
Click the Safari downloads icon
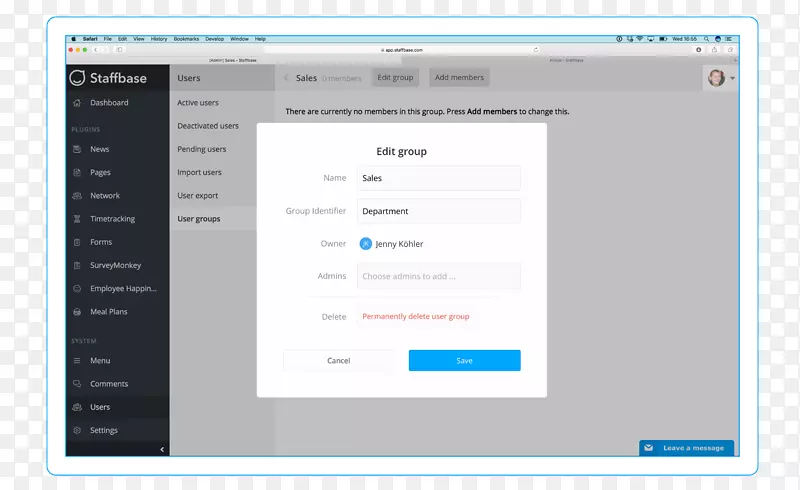(698, 50)
